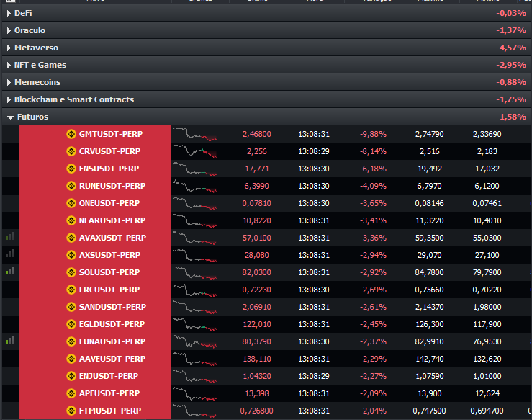
Task: Click the Binance icon beside LRCUSDT-PERP
Action: pyautogui.click(x=71, y=290)
